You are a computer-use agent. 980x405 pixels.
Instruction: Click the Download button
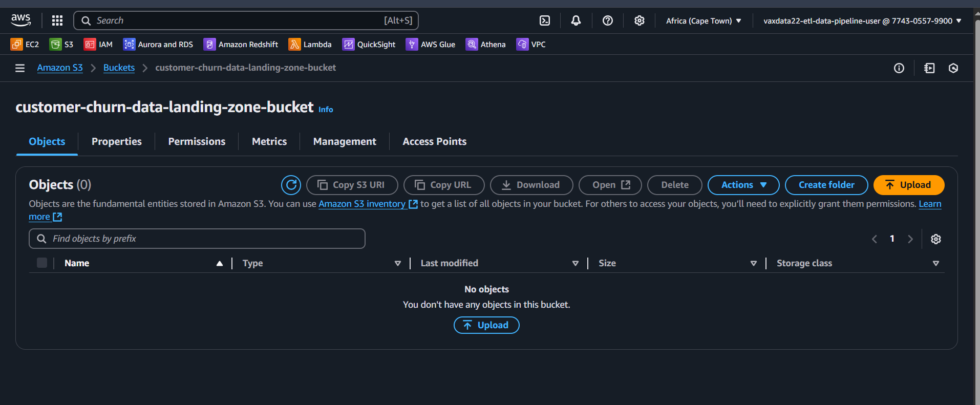[x=531, y=185]
